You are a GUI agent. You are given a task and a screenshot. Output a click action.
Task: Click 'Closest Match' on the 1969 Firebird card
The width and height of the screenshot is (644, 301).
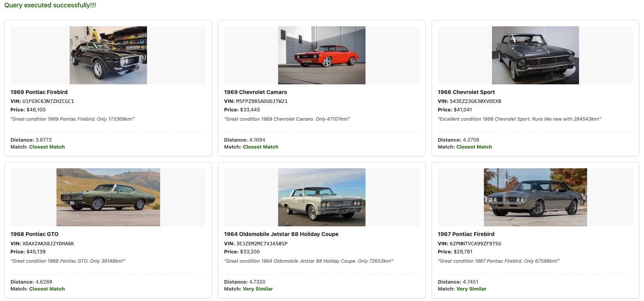(47, 147)
